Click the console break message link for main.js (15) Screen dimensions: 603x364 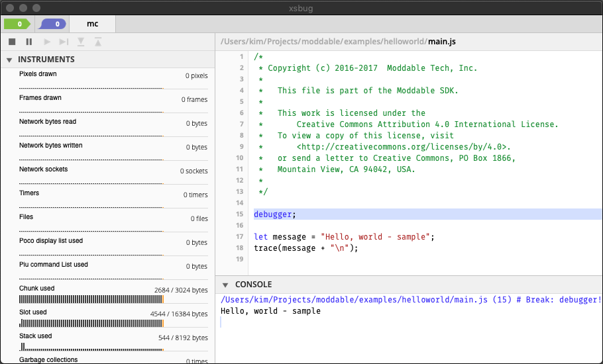coord(411,300)
